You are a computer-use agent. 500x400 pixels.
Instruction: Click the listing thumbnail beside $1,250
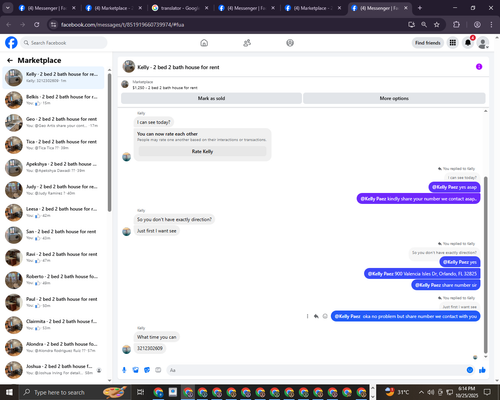pos(125,84)
